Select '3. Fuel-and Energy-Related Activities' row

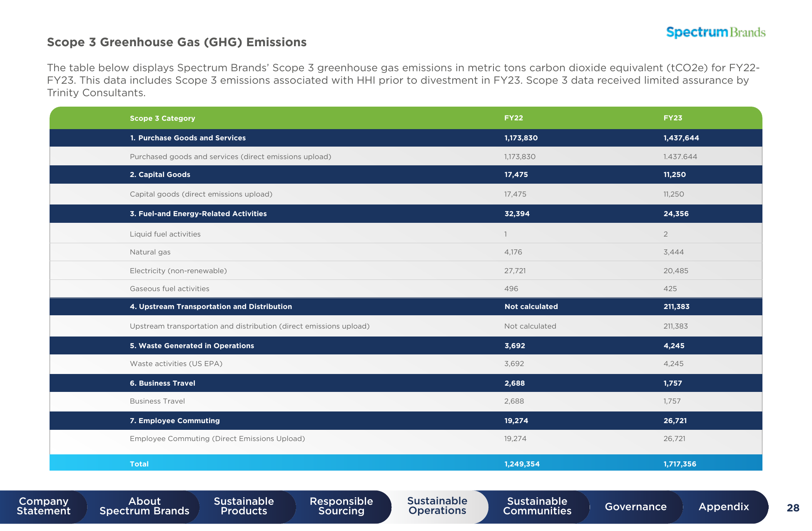(406, 214)
